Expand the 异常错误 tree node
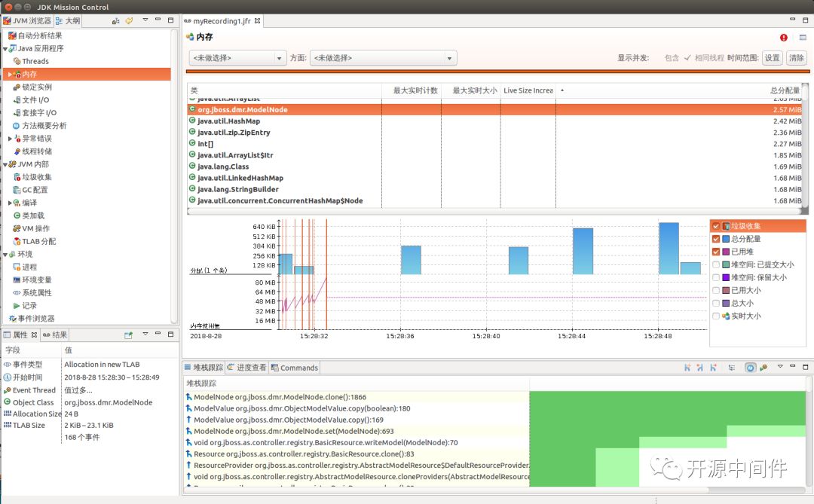The height and width of the screenshot is (504, 814). pyautogui.click(x=10, y=139)
